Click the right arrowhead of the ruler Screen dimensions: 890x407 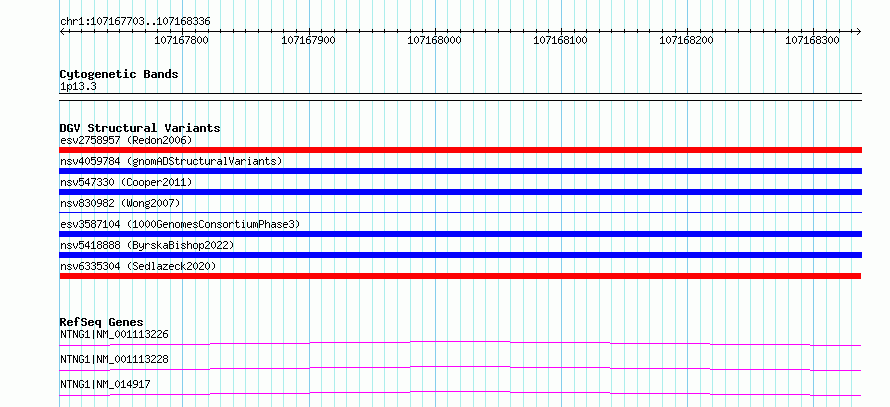pos(859,32)
